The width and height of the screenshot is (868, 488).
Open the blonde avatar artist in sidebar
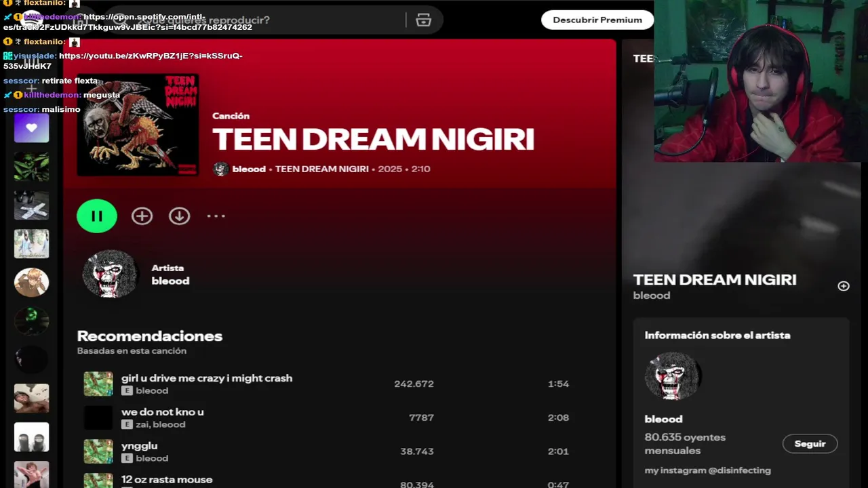click(x=32, y=283)
